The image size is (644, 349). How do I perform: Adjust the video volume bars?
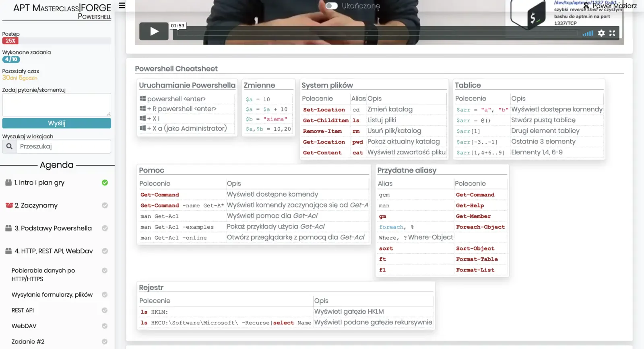[x=588, y=33]
